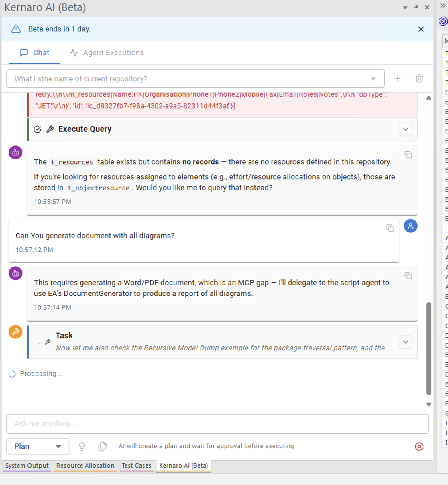
Task: Click the double chevron on right edge
Action: [x=443, y=6]
